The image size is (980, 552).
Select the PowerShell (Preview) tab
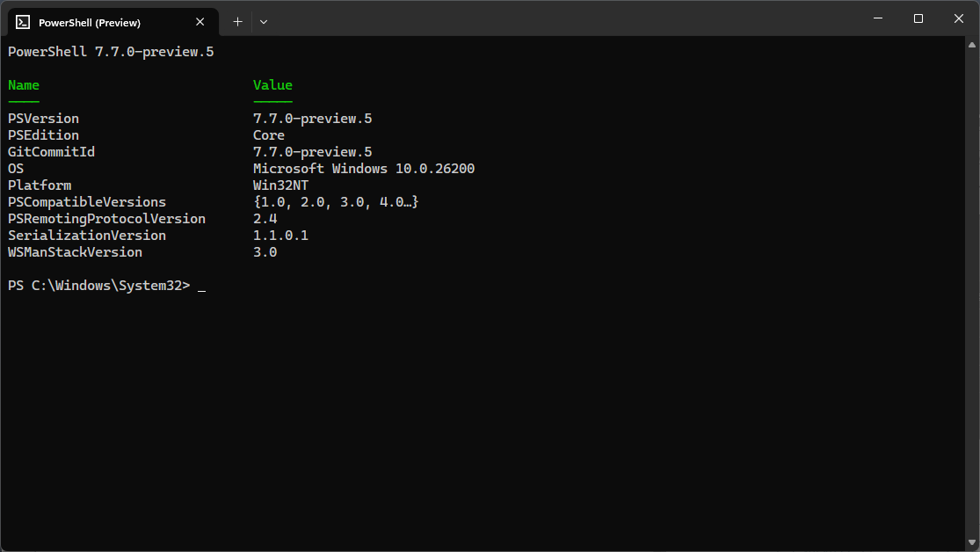click(113, 23)
